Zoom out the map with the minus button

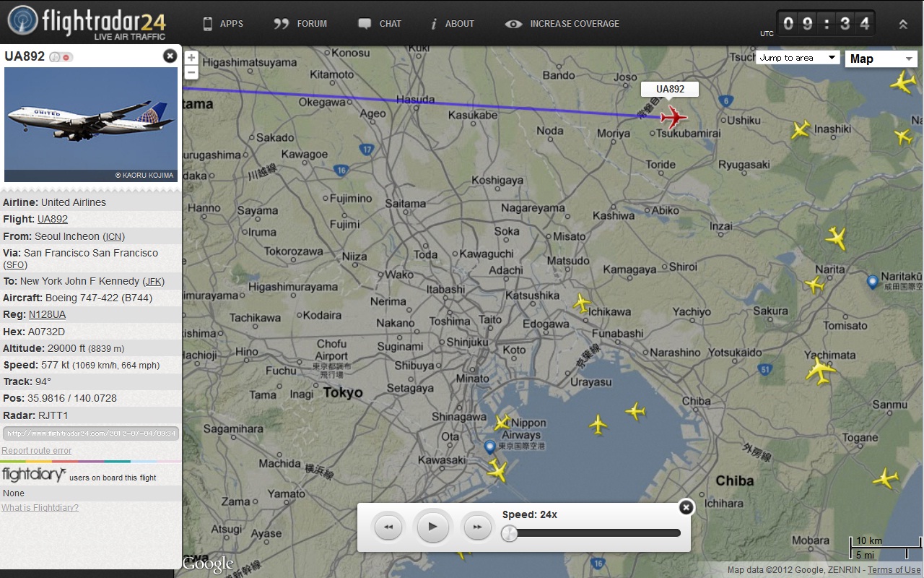pyautogui.click(x=191, y=72)
